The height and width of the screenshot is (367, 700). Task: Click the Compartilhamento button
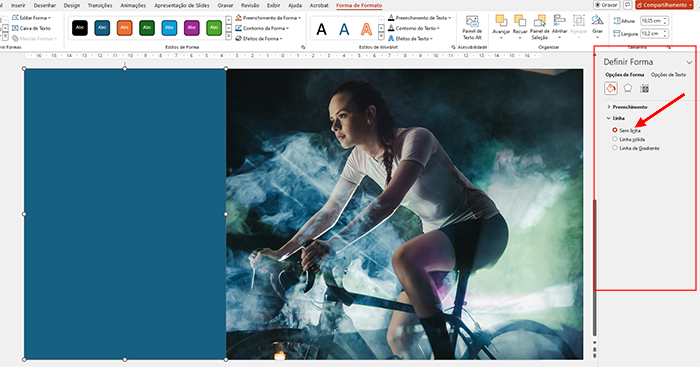[664, 5]
